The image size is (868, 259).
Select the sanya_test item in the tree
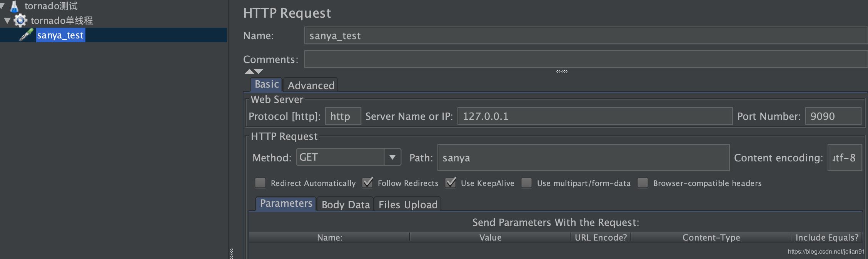60,35
